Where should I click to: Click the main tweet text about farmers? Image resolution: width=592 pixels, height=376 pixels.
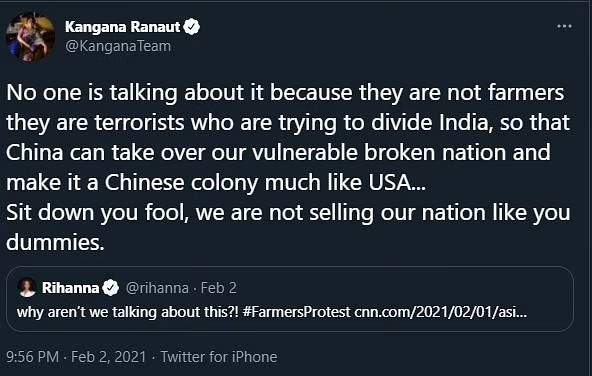(x=288, y=167)
